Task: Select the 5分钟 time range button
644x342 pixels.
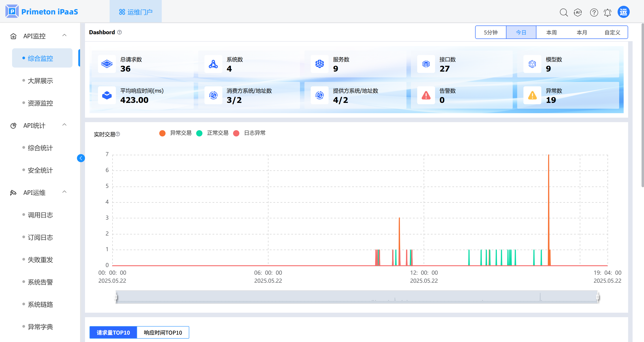Action: pyautogui.click(x=491, y=32)
